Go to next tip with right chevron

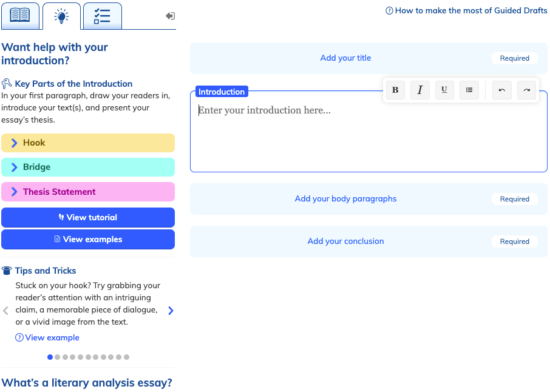point(171,311)
